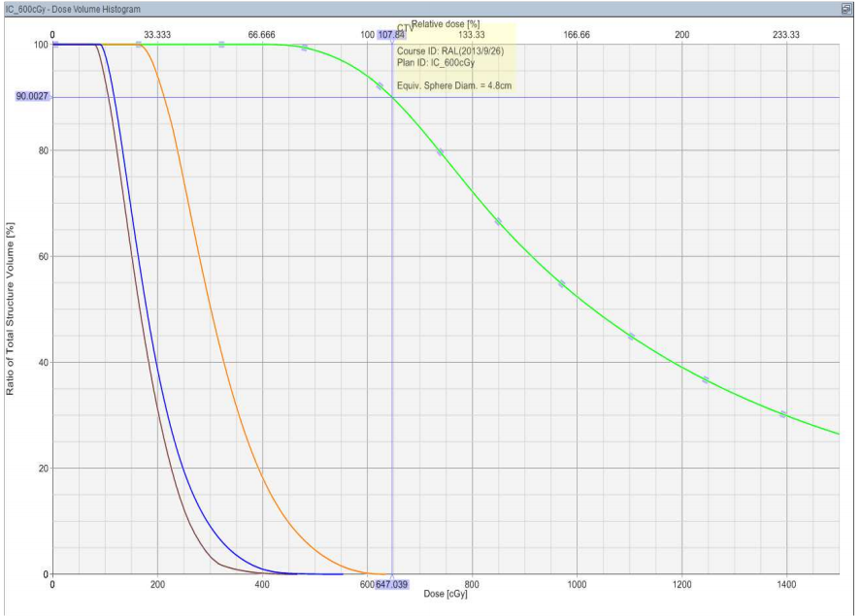
Task: Click green curve marker near 1100 cGy
Action: [631, 337]
